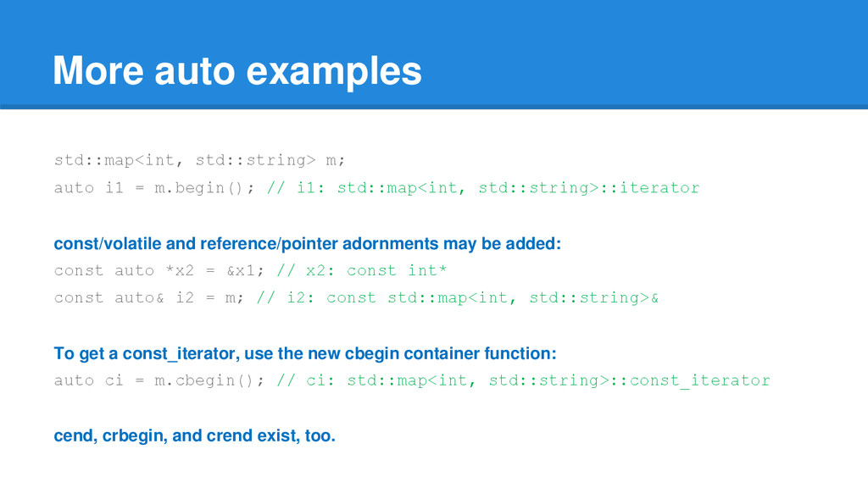Click the green ci const_iterator type comment

click(524, 380)
